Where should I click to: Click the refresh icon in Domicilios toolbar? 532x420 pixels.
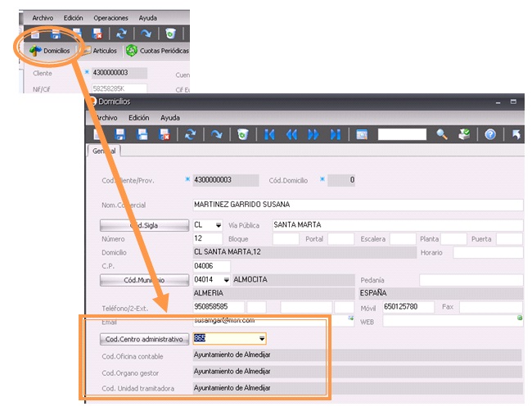(x=190, y=134)
